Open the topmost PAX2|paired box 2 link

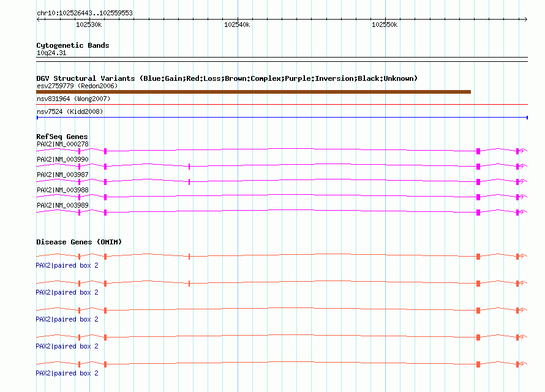coord(67,265)
